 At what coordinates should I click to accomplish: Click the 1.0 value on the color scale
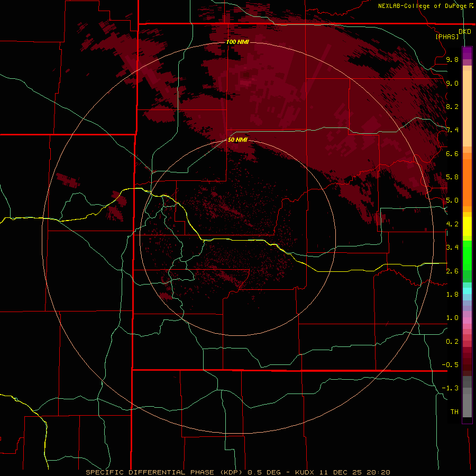[452, 318]
